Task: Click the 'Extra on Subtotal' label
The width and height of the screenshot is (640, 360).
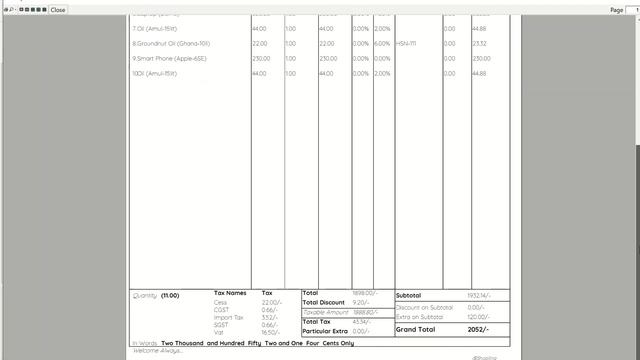Action: pos(420,317)
